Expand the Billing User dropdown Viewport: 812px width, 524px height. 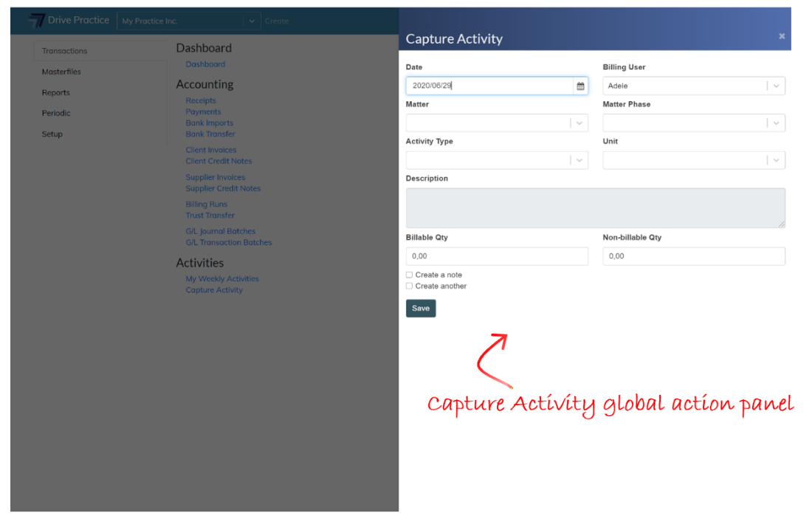pyautogui.click(x=776, y=86)
